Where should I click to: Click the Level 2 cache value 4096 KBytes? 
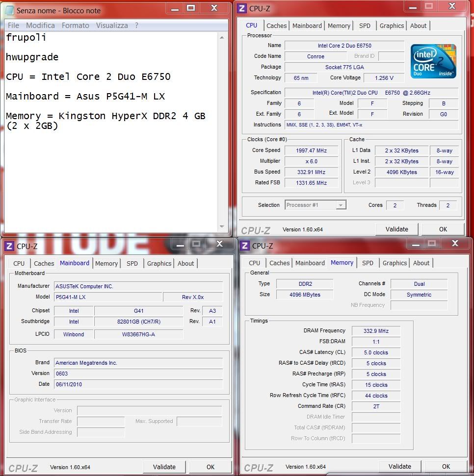click(x=402, y=172)
